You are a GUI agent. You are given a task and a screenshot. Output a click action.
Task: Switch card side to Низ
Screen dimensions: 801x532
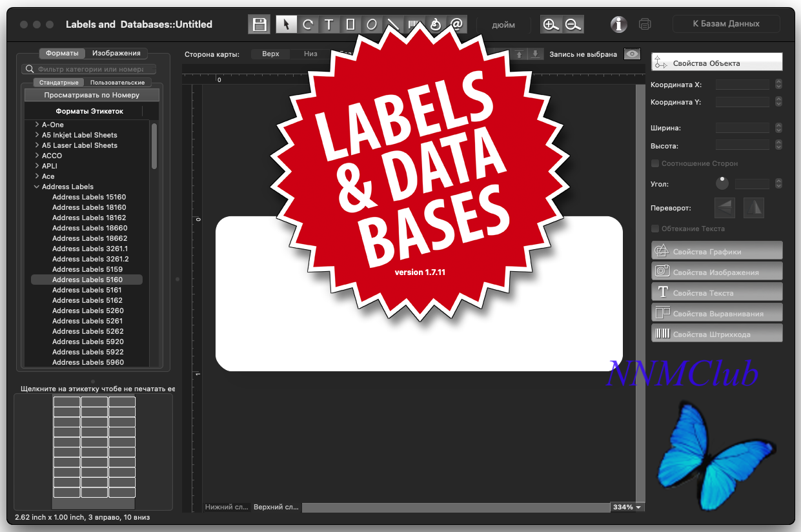310,54
